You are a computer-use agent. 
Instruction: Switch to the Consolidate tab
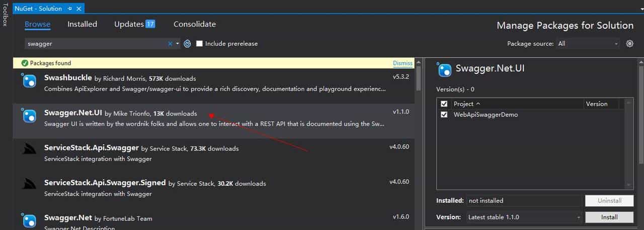pyautogui.click(x=195, y=24)
